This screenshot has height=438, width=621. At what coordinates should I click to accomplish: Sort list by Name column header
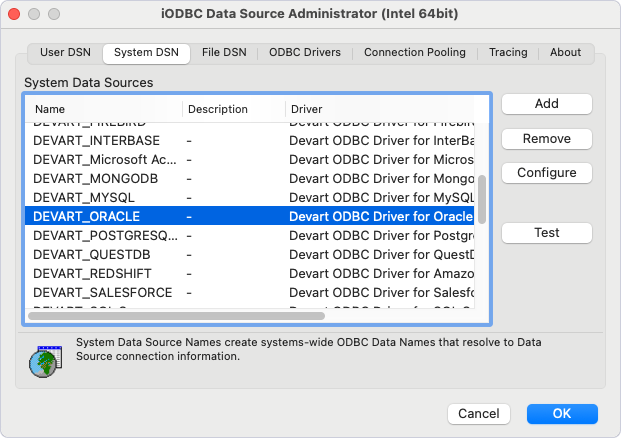pos(100,109)
